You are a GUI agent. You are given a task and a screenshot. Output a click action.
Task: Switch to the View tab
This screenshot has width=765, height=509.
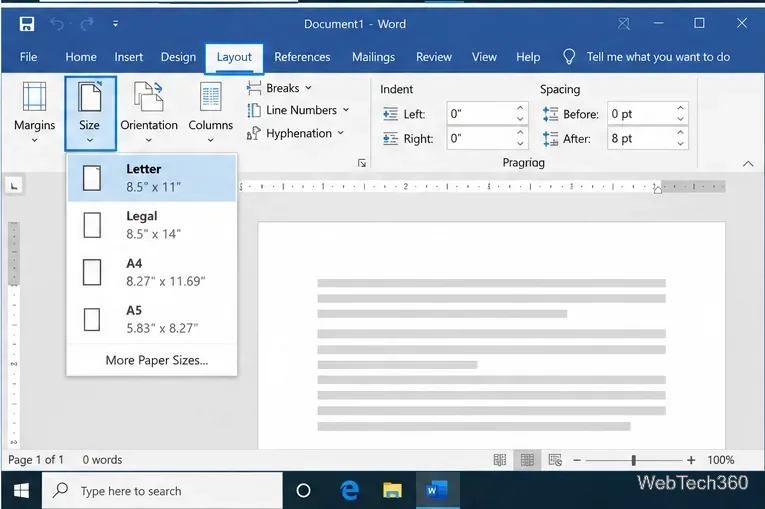coord(484,57)
